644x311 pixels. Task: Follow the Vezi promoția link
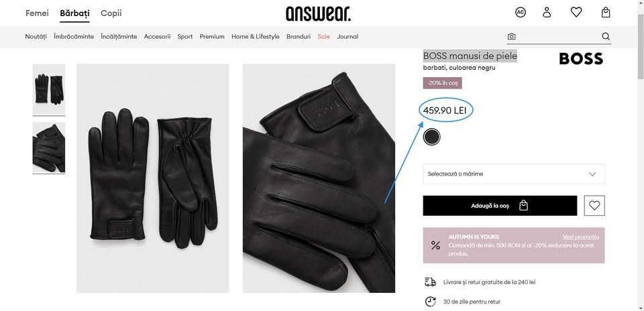click(581, 237)
